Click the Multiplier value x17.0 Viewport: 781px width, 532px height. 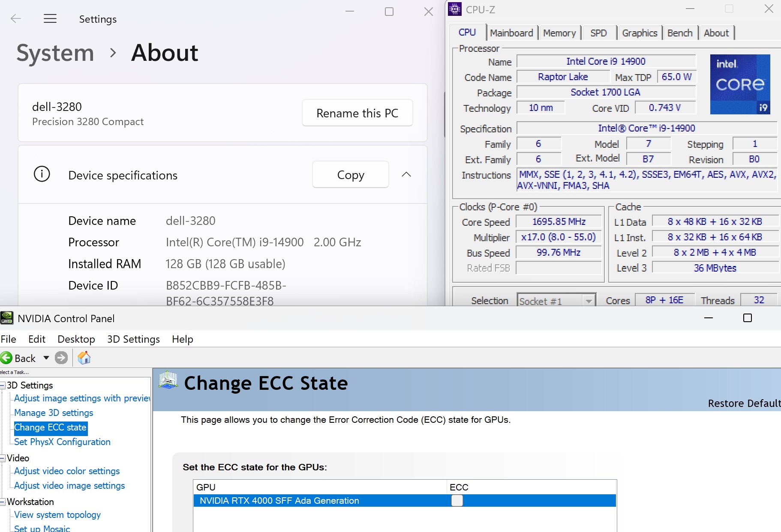point(559,237)
